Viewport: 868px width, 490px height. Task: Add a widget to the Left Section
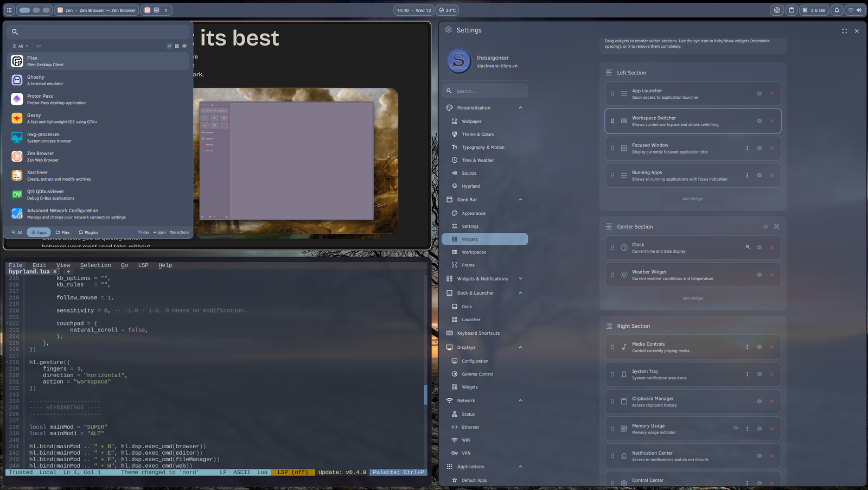click(x=693, y=199)
